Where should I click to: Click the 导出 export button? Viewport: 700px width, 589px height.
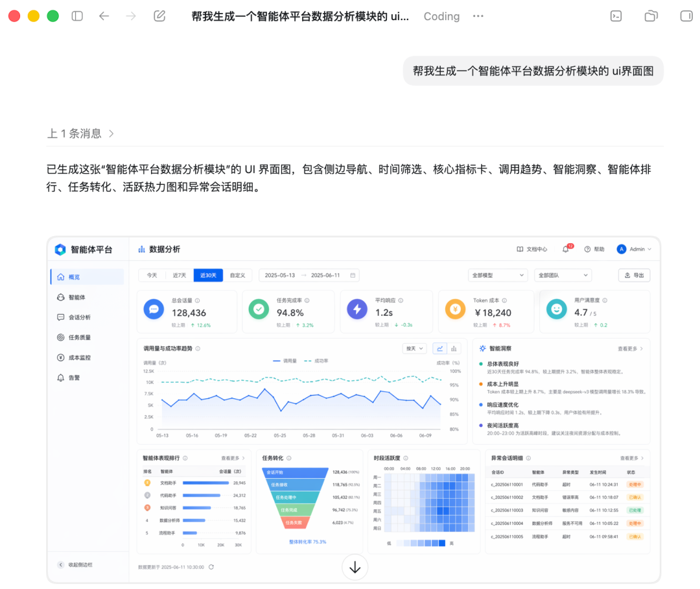[x=635, y=275]
